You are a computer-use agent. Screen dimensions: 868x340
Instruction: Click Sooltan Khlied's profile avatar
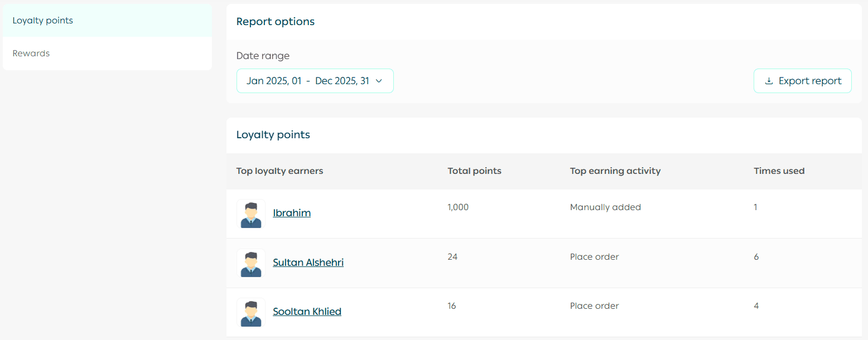click(x=251, y=312)
